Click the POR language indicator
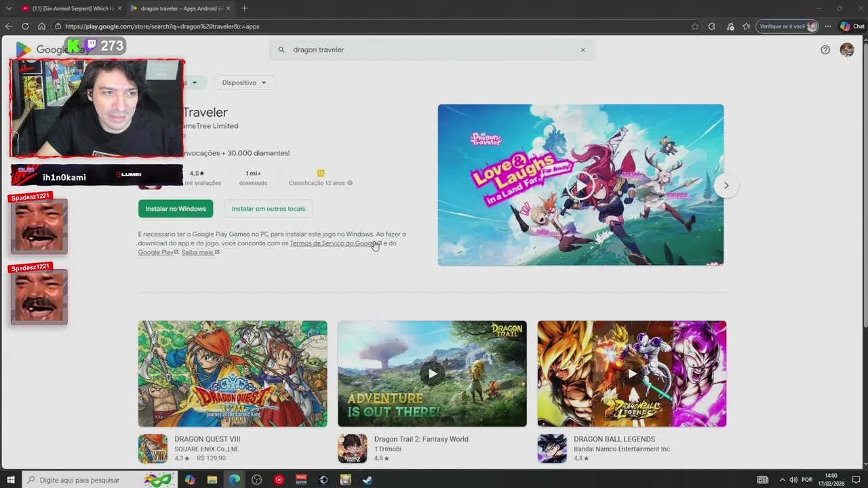868x488 pixels. [x=807, y=480]
